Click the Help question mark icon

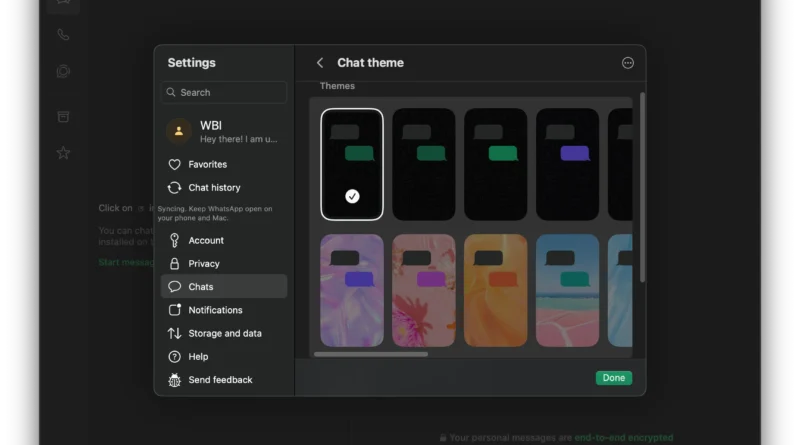tap(174, 356)
